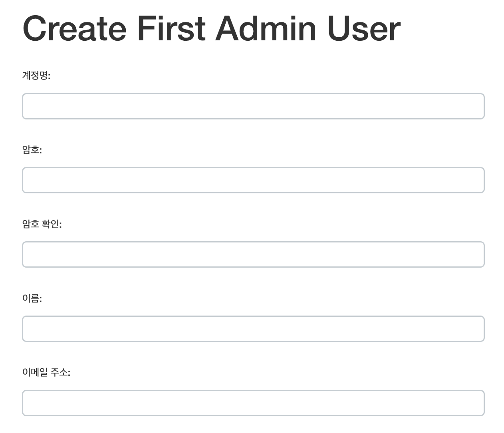Focus the 암호 password field

[x=253, y=180]
